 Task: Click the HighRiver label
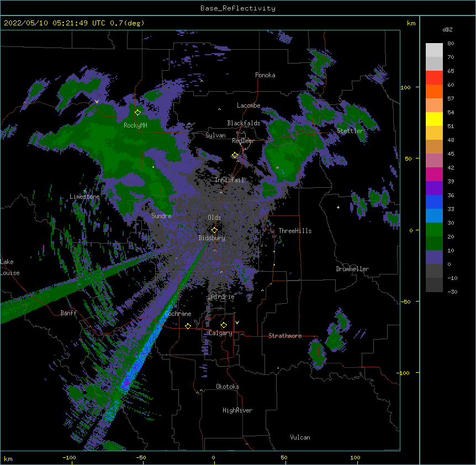[237, 410]
